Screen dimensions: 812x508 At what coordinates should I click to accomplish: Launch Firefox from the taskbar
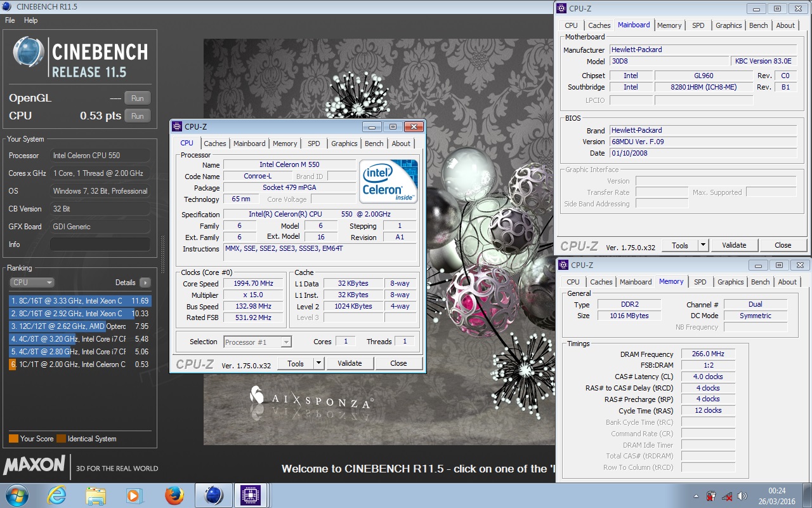tap(173, 495)
